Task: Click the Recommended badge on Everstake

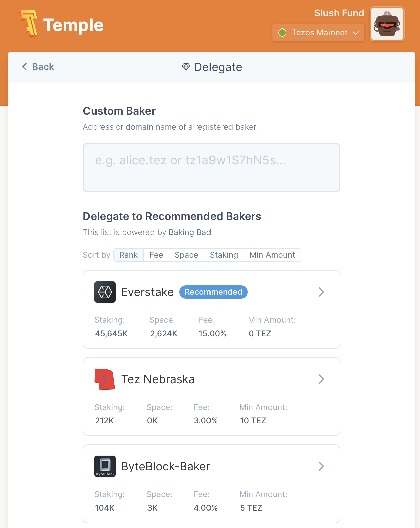Action: coord(214,292)
